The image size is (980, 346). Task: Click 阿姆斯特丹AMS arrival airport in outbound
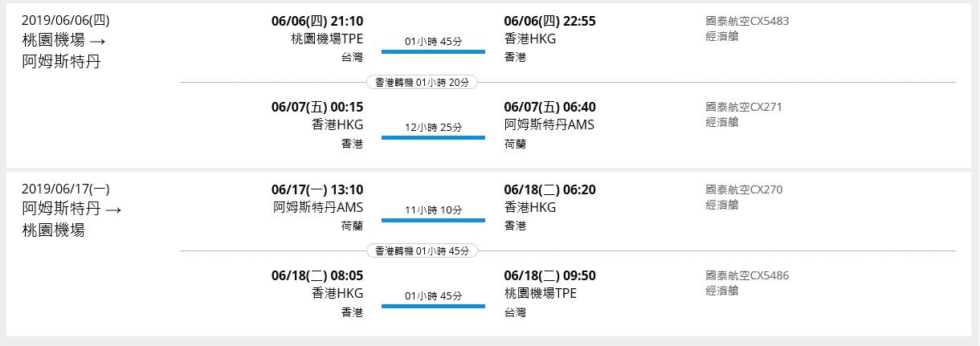tap(549, 125)
